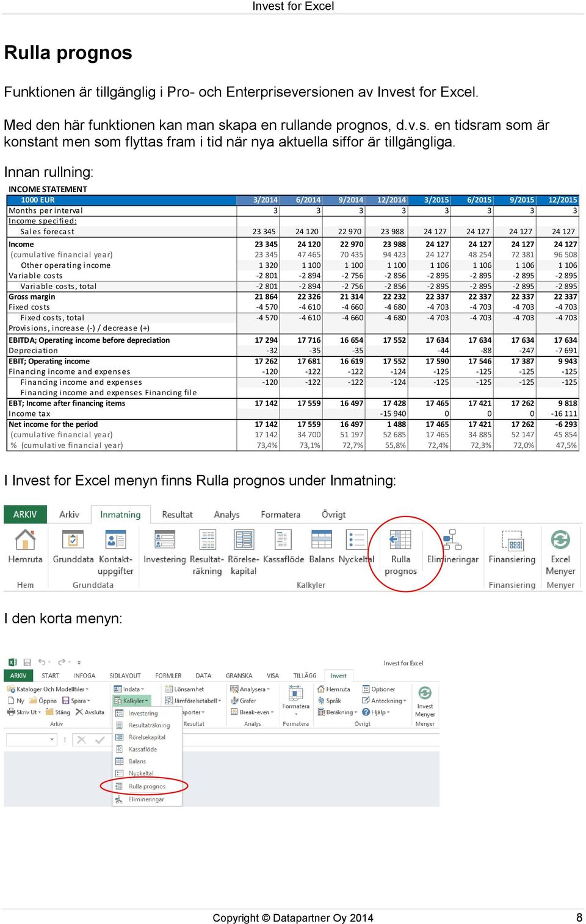The height and width of the screenshot is (924, 586).
Task: Select the TILLÄGG tab
Action: tap(305, 676)
